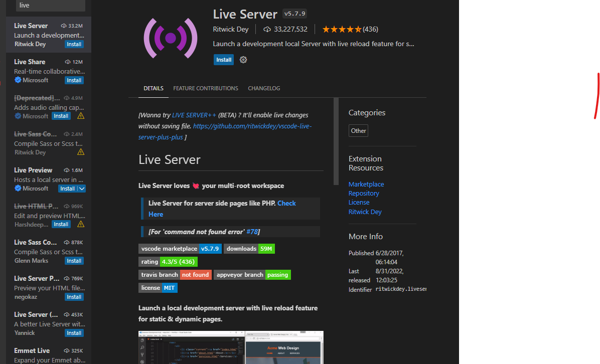
Task: Click the downloads 59M badge
Action: pos(249,249)
